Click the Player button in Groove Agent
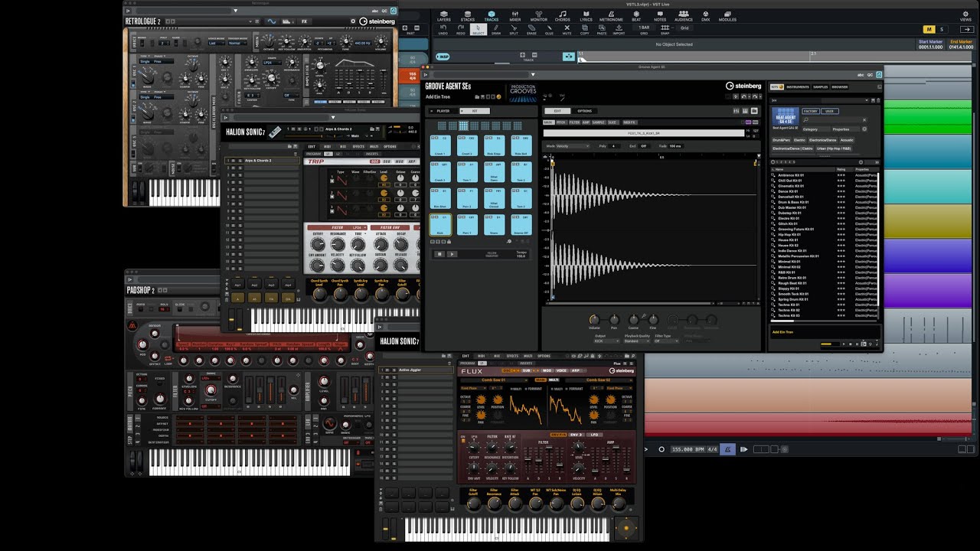 pos(441,111)
